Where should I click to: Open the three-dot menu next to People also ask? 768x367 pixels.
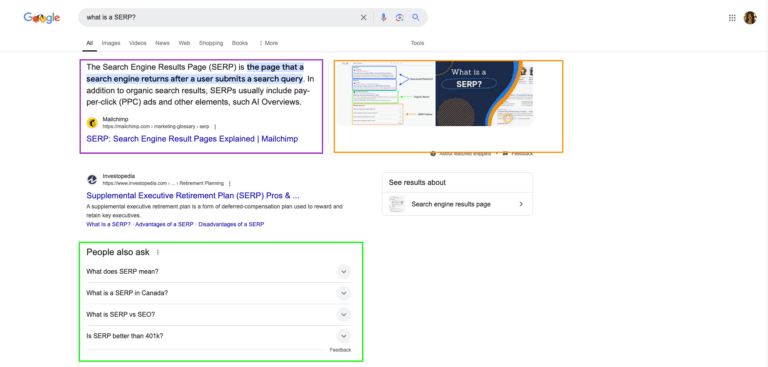(157, 252)
